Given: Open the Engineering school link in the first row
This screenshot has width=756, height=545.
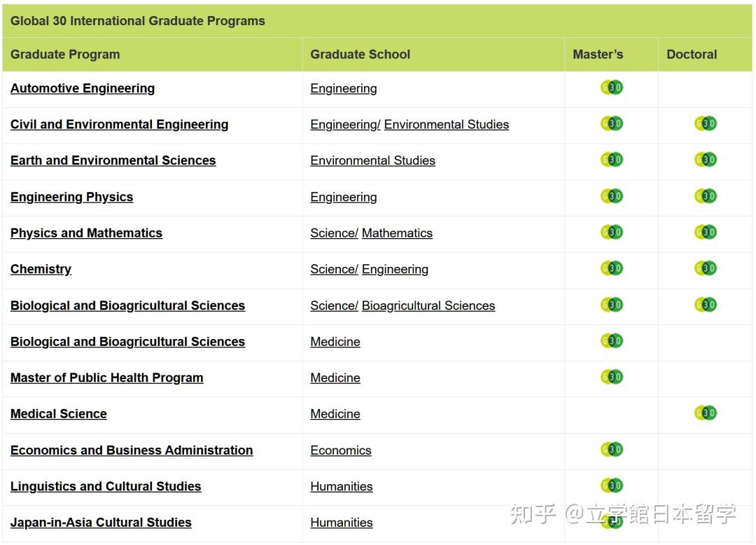Looking at the screenshot, I should 343,88.
